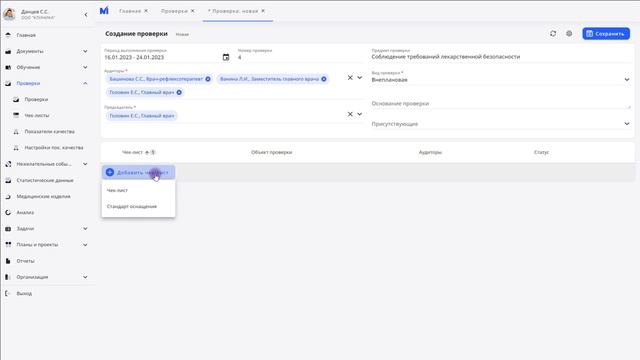Click the Добавить чек-лист button
640x360 pixels.
click(x=138, y=172)
